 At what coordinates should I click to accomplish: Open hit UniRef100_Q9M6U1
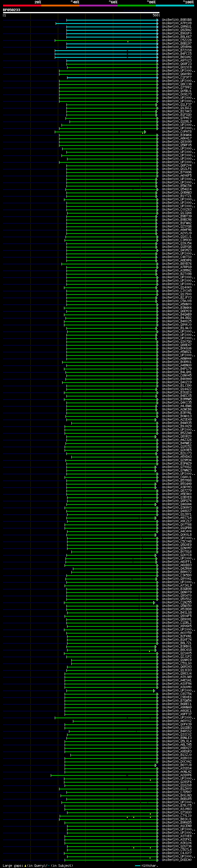coord(176,26)
